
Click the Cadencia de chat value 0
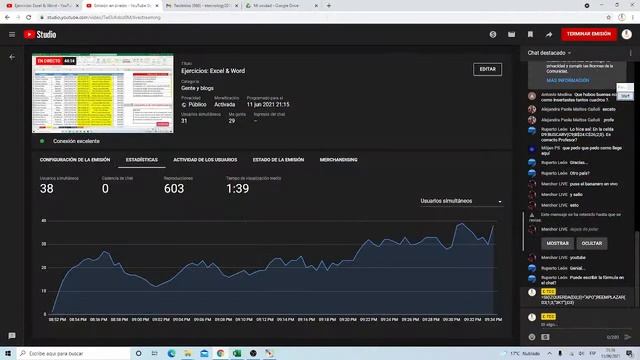pos(105,189)
